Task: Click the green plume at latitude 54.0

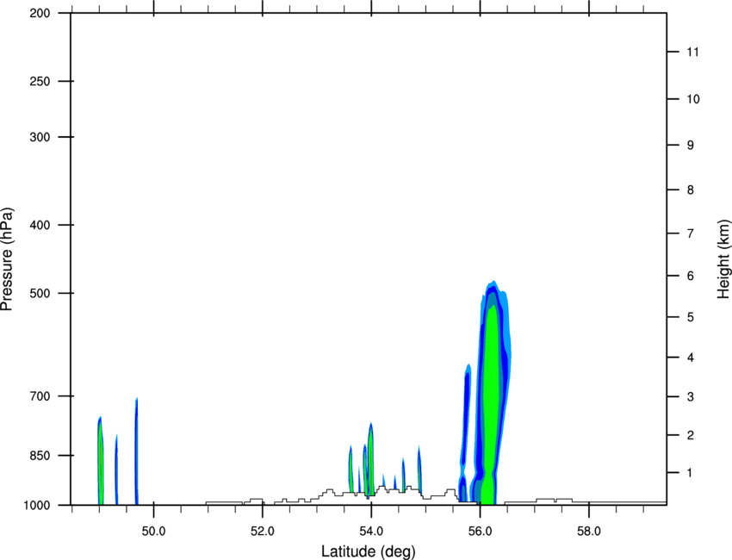Action: 370,460
